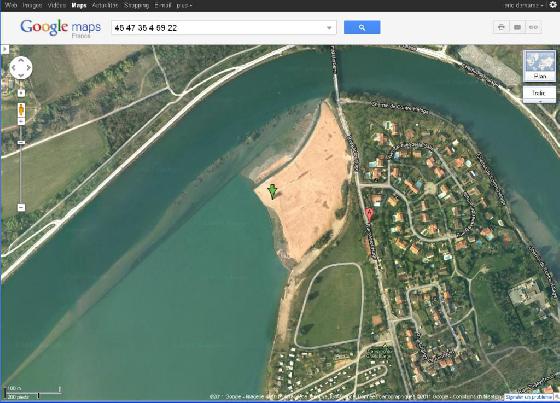Select the orange Pegman Street View figure
The height and width of the screenshot is (403, 560).
click(x=21, y=110)
